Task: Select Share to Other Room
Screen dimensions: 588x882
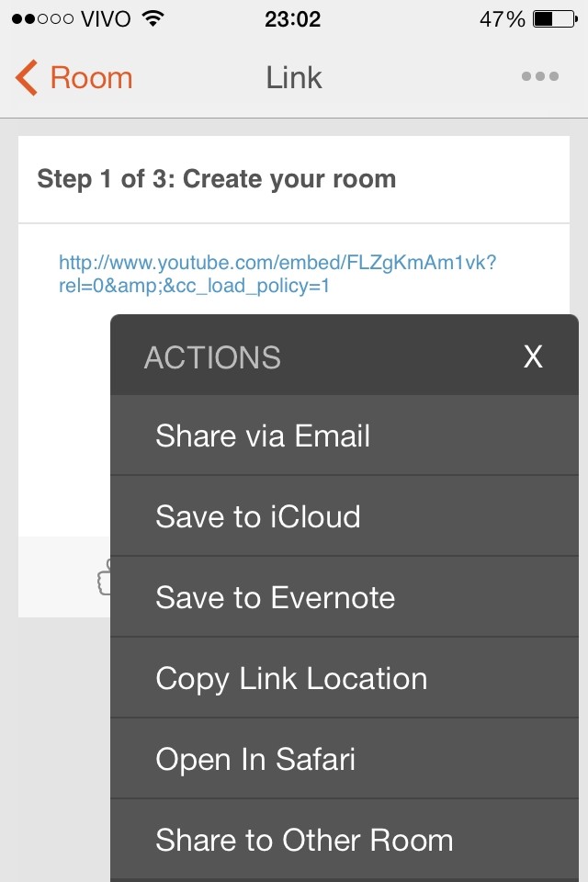Action: tap(304, 840)
